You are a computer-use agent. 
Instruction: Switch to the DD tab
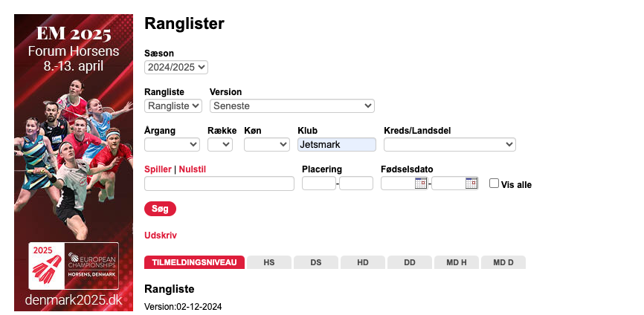point(410,262)
